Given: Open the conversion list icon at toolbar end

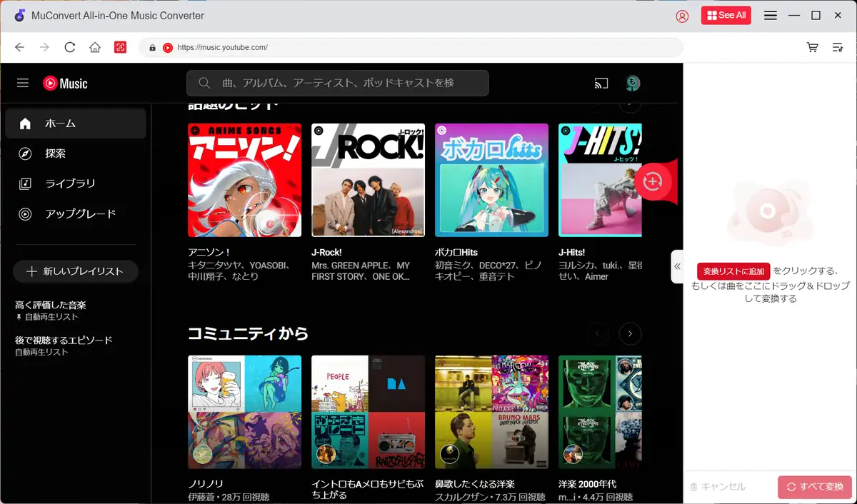Looking at the screenshot, I should (838, 47).
